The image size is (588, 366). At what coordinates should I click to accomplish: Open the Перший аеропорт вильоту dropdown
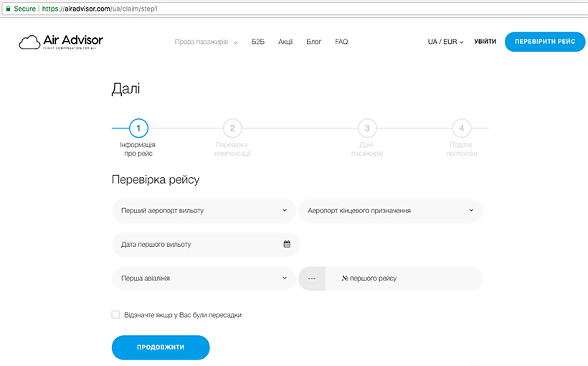coord(204,210)
